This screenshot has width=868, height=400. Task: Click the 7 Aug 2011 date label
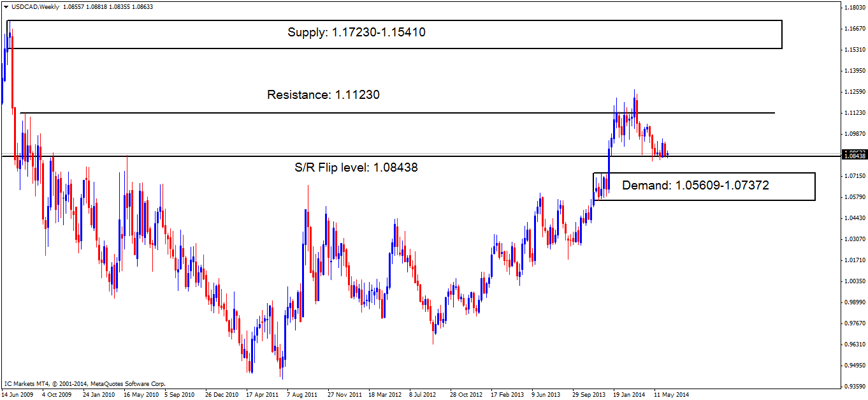point(303,395)
